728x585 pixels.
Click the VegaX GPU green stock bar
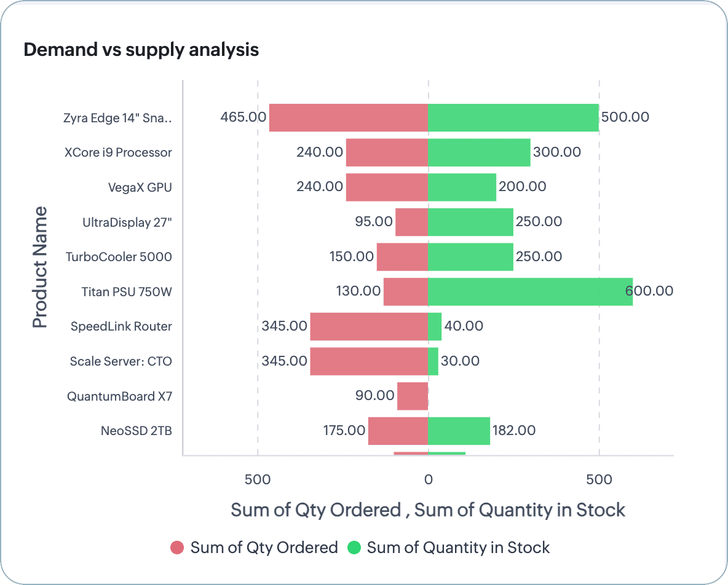[x=462, y=187]
